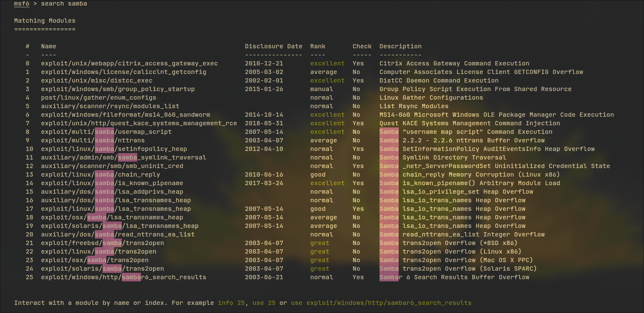Click the 'info 25' example command
The image size is (644, 313).
coord(231,303)
